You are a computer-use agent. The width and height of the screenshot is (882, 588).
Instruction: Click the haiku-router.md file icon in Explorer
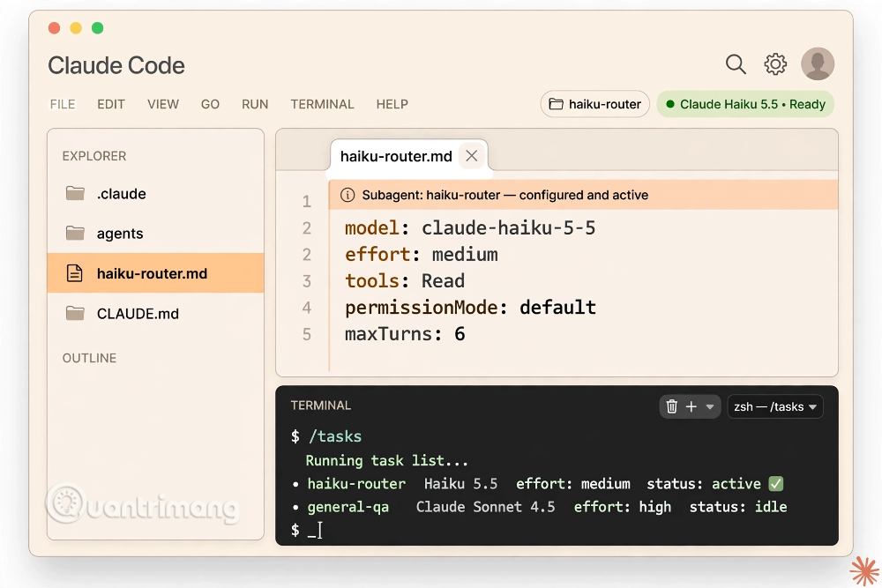pyautogui.click(x=74, y=273)
